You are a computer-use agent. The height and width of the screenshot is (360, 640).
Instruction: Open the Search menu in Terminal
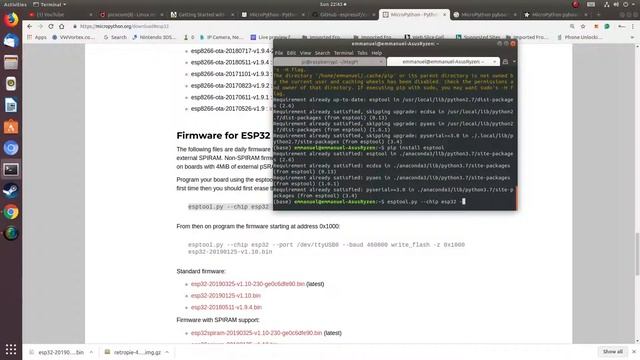point(322,53)
